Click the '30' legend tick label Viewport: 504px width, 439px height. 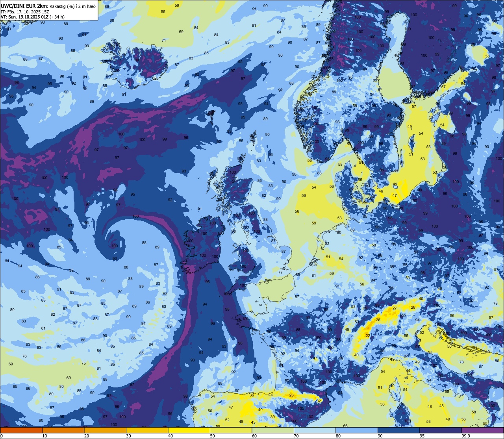pos(128,436)
